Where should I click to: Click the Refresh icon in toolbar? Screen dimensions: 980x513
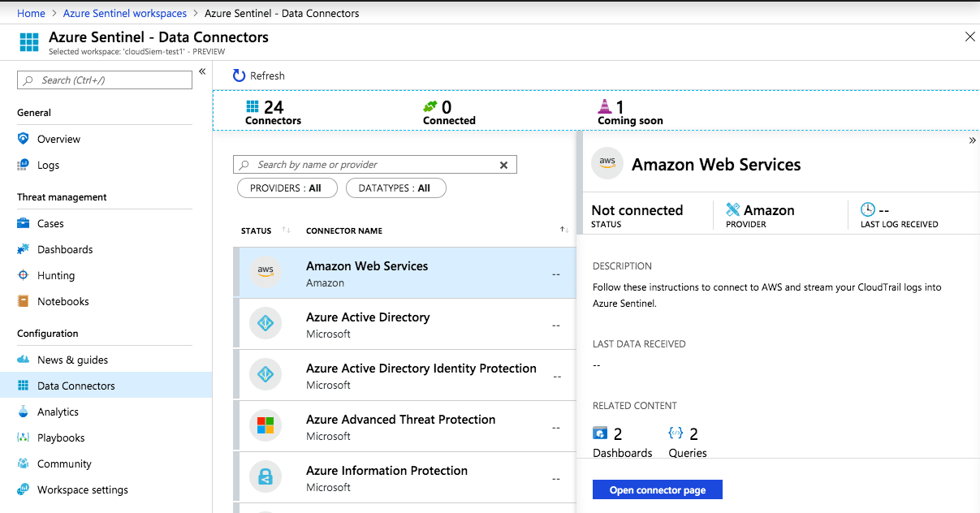[239, 75]
